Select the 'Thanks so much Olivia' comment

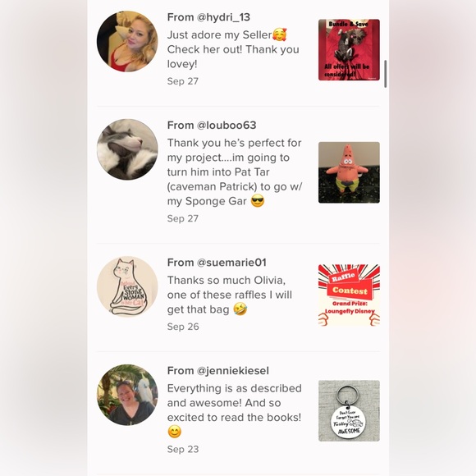[230, 295]
